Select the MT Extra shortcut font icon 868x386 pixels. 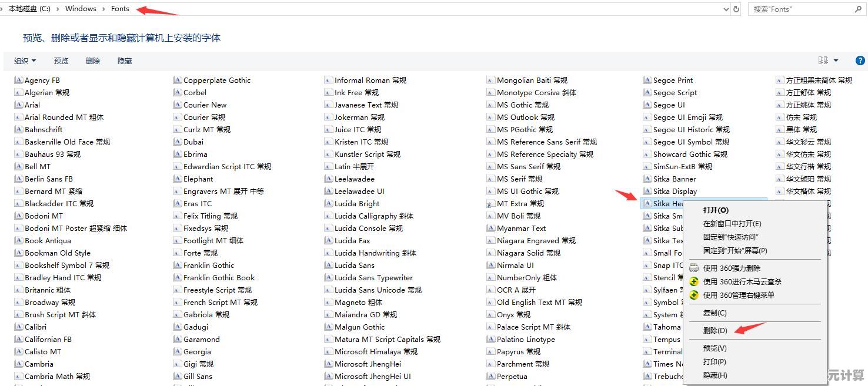491,203
